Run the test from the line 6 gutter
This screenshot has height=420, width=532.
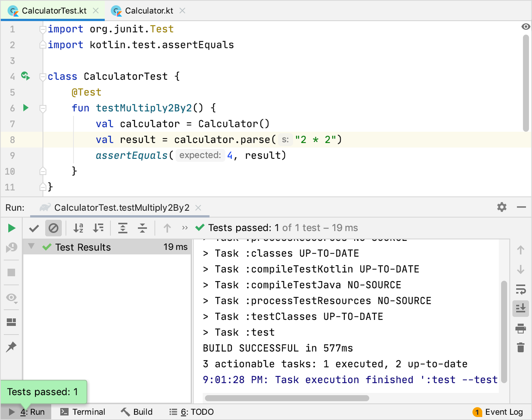[25, 108]
